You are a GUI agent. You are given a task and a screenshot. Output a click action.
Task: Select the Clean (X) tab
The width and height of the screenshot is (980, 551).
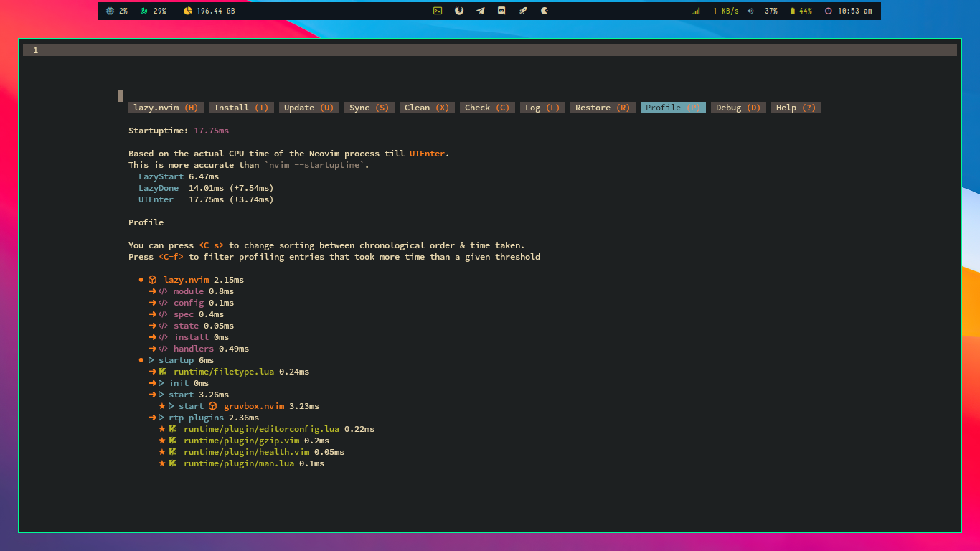click(x=427, y=108)
